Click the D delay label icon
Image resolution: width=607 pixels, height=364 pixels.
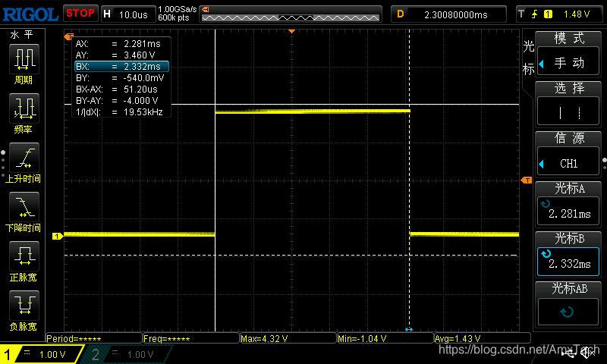coord(401,14)
